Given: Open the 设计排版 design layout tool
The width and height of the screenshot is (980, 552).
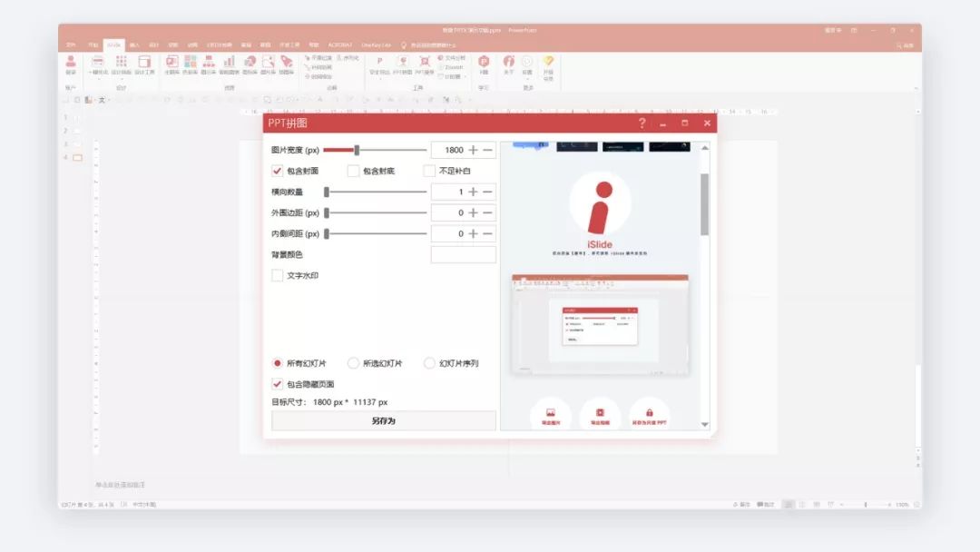Looking at the screenshot, I should click(x=122, y=64).
